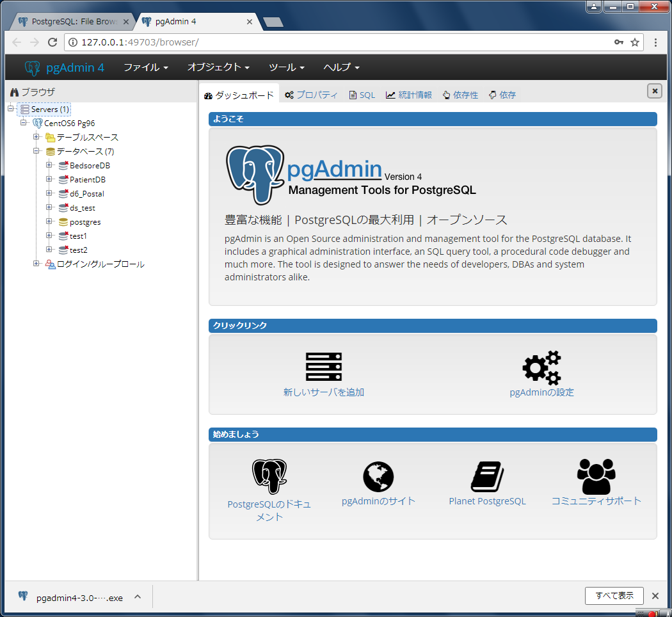Bookmark this page with the star icon

(635, 42)
